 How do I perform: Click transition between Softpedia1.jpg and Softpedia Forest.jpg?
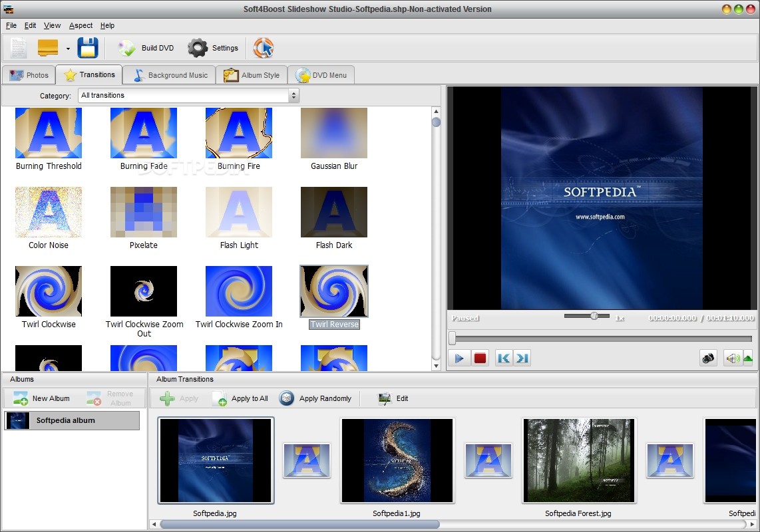tap(488, 460)
